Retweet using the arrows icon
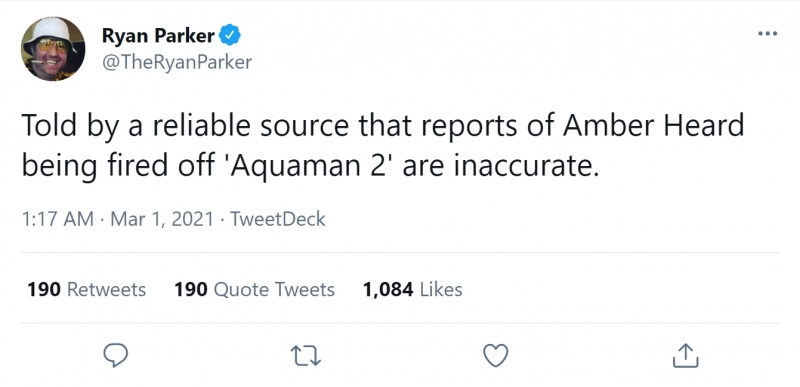Viewport: 800px width, 387px height. (305, 355)
